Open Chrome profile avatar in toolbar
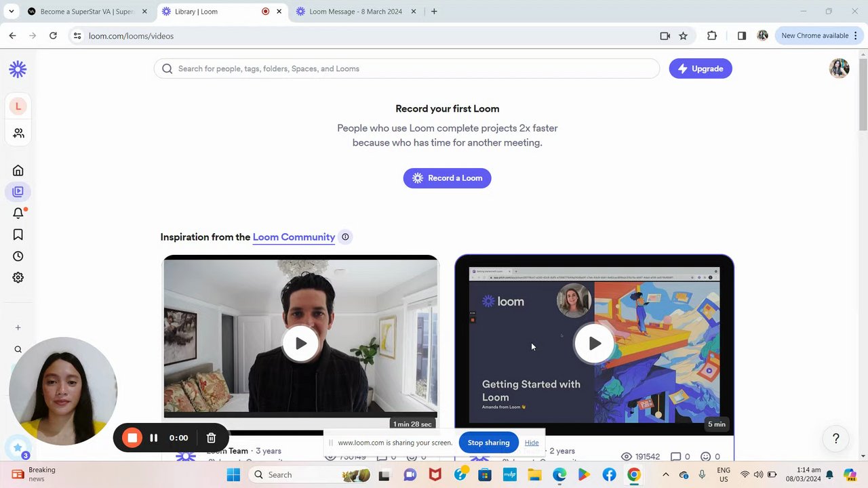The width and height of the screenshot is (868, 488). [x=763, y=36]
